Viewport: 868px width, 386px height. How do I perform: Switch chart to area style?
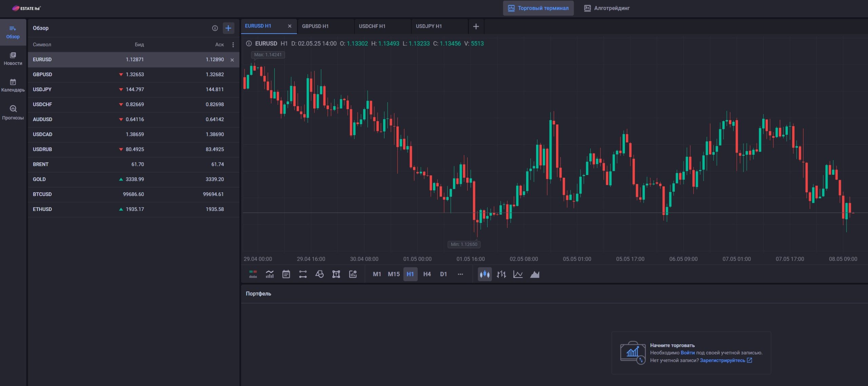pos(535,274)
